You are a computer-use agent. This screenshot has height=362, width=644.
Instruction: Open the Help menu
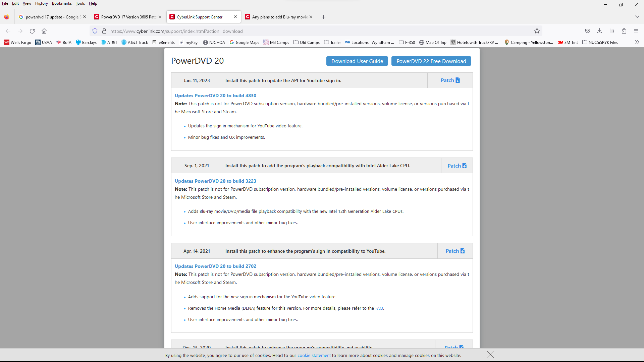pos(93,3)
